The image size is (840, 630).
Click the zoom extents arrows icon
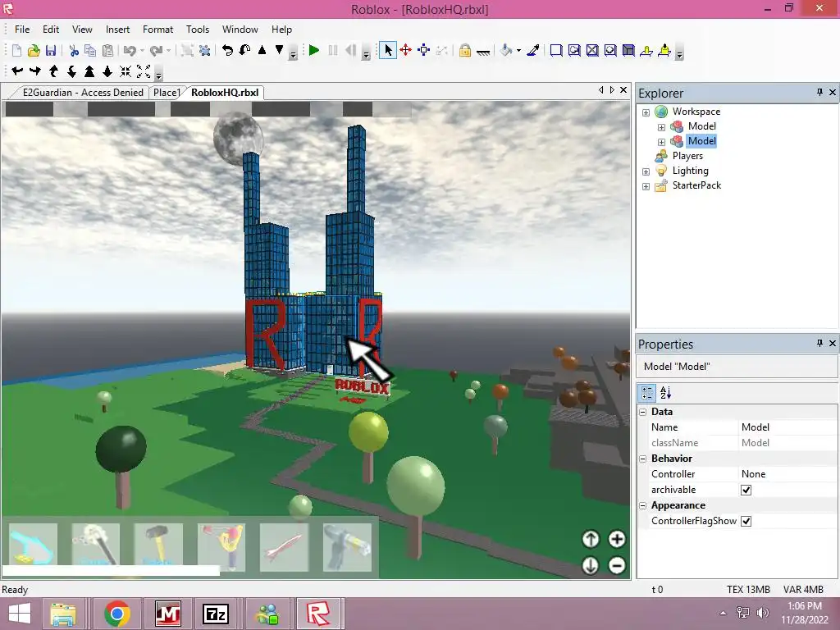tap(144, 71)
